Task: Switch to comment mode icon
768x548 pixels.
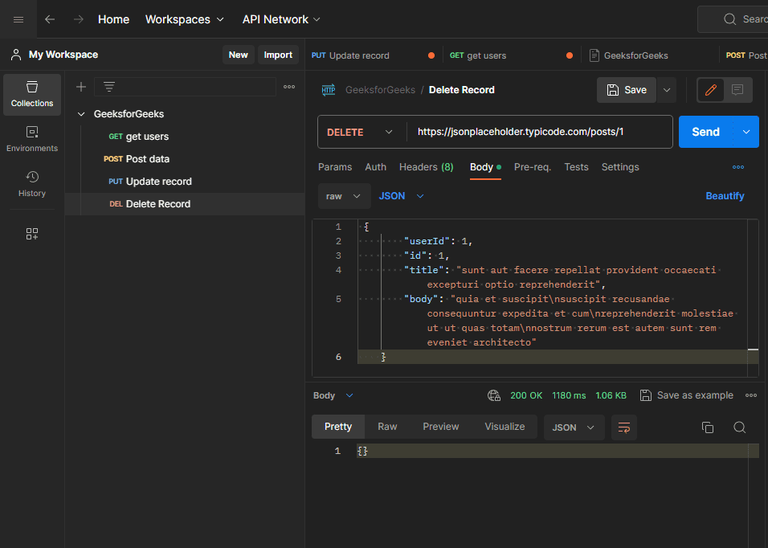Action: point(737,90)
